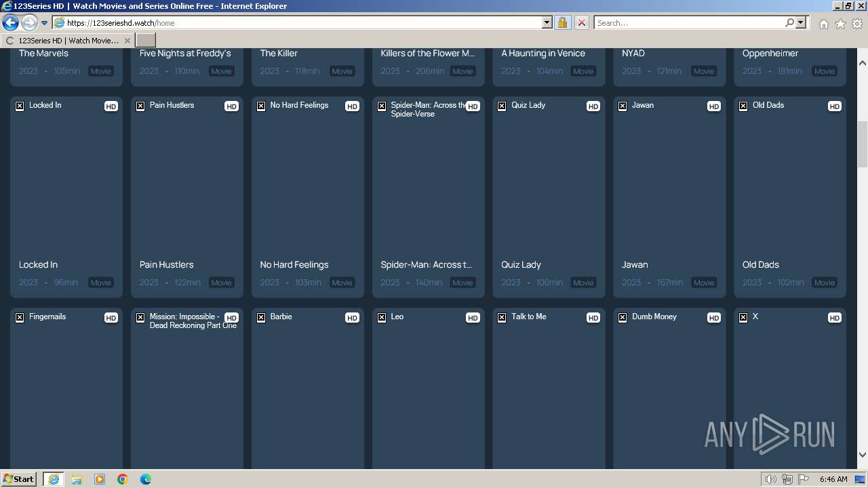Viewport: 868px width, 488px height.
Task: Click the HD badge on Locked In
Action: 111,106
